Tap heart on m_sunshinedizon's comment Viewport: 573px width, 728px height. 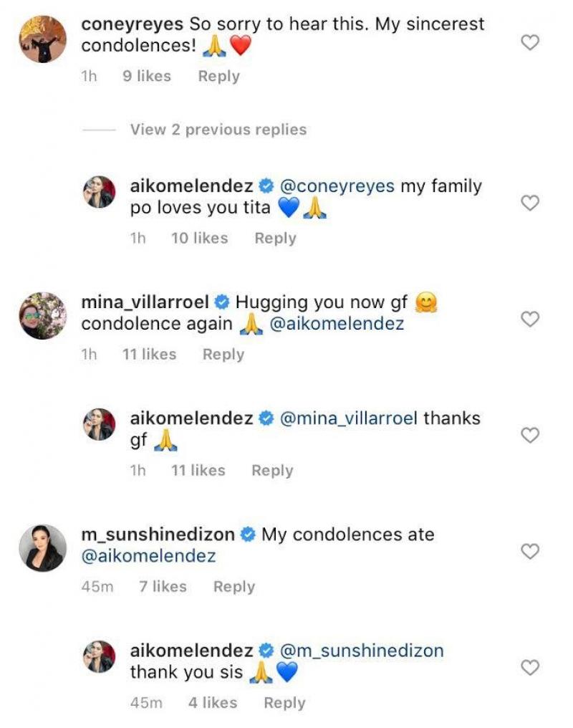click(529, 552)
